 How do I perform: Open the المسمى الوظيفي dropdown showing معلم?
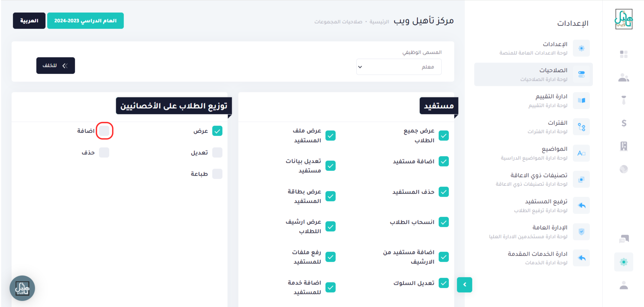coord(399,67)
